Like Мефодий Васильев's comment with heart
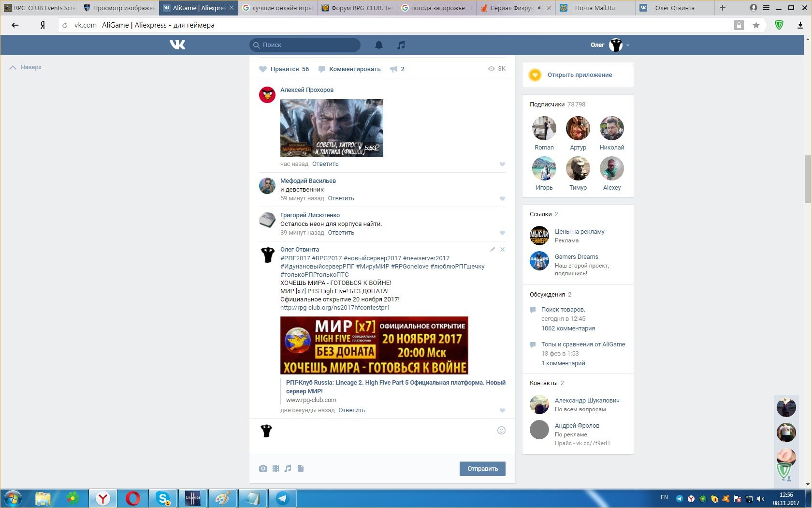The width and height of the screenshot is (812, 508). 502,198
